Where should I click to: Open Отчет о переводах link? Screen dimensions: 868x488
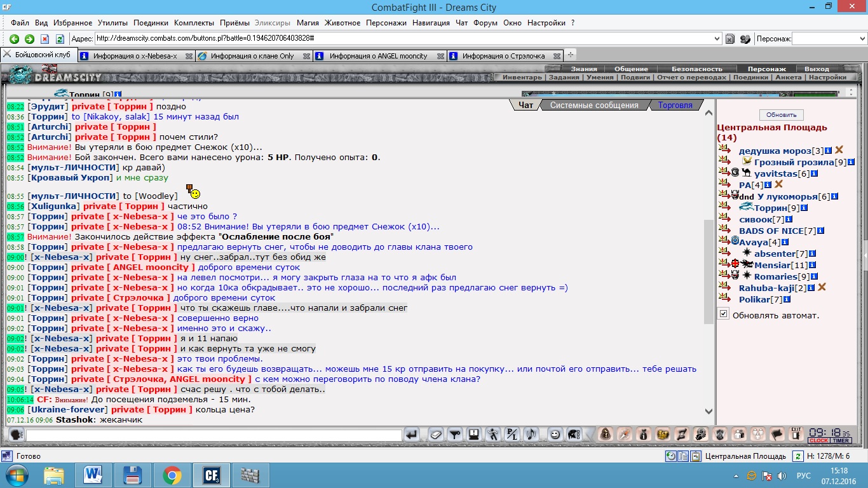coord(691,78)
